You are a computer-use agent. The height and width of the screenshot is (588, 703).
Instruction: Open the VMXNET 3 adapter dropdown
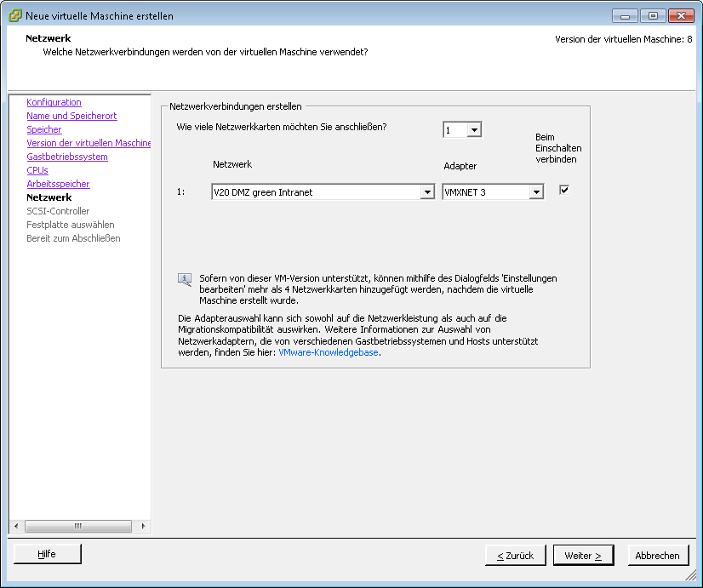535,192
